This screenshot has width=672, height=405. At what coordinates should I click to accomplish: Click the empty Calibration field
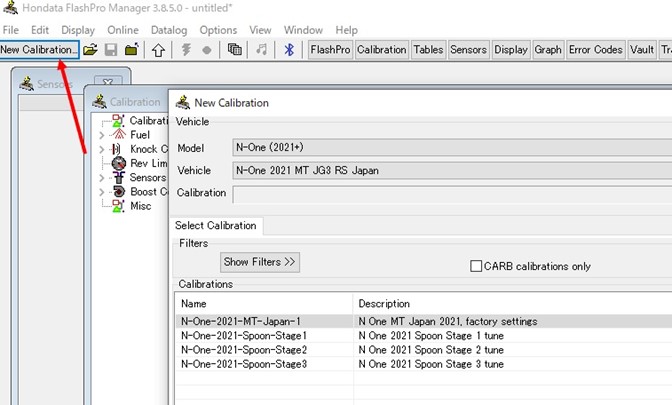(452, 194)
